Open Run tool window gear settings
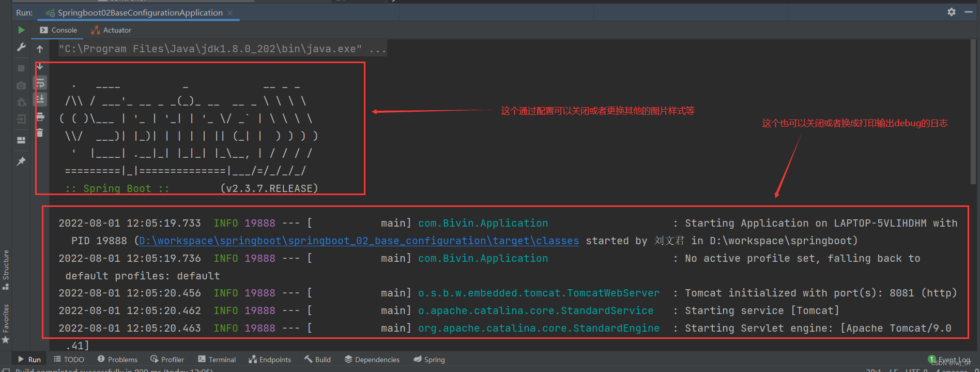Viewport: 980px width, 372px height. coord(952,12)
